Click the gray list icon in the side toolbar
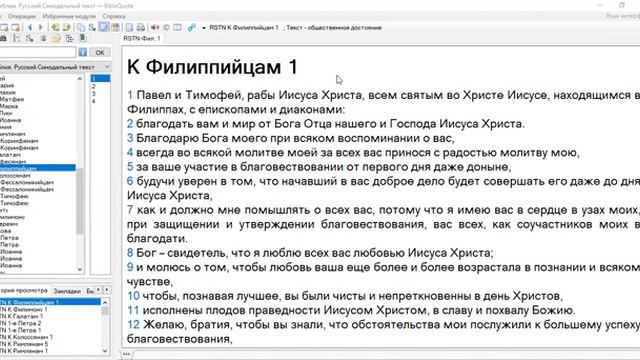 (x=43, y=38)
